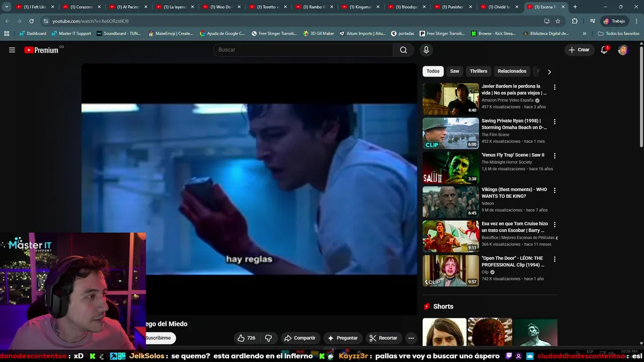Image resolution: width=644 pixels, height=362 pixels.
Task: Click the install/cast icon in address bar
Action: point(547,21)
